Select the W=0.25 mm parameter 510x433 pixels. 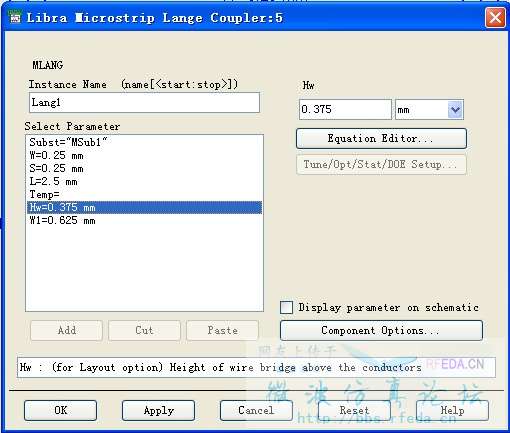(144, 155)
